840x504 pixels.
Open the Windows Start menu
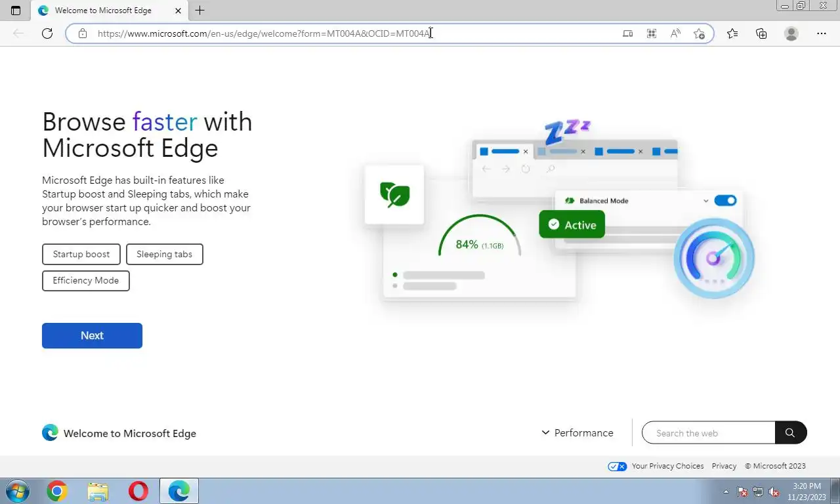click(17, 491)
